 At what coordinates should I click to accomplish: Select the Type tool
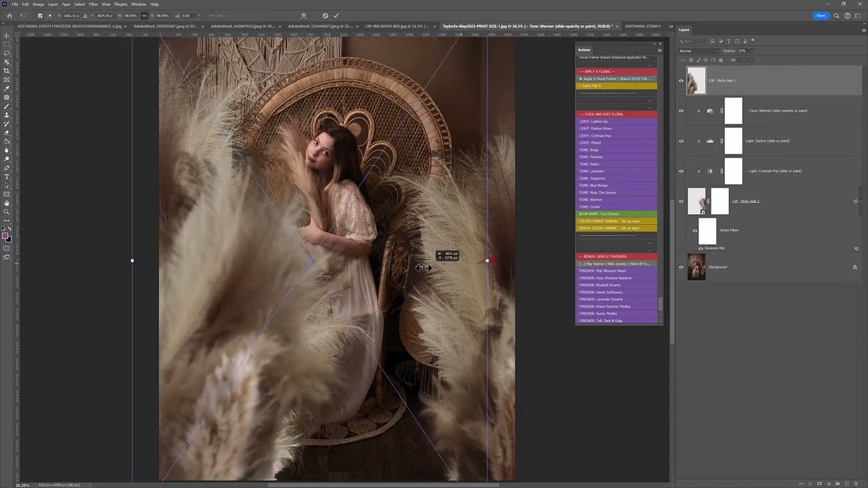click(7, 176)
